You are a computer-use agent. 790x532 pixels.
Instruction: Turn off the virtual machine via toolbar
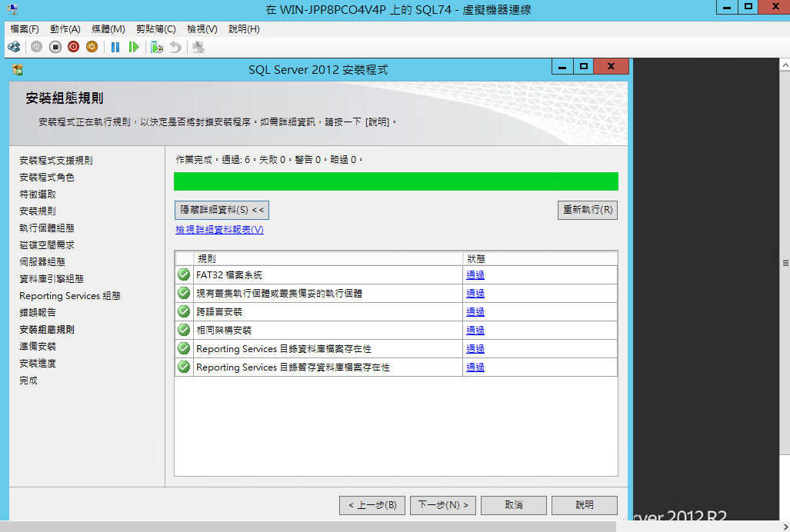[x=55, y=48]
